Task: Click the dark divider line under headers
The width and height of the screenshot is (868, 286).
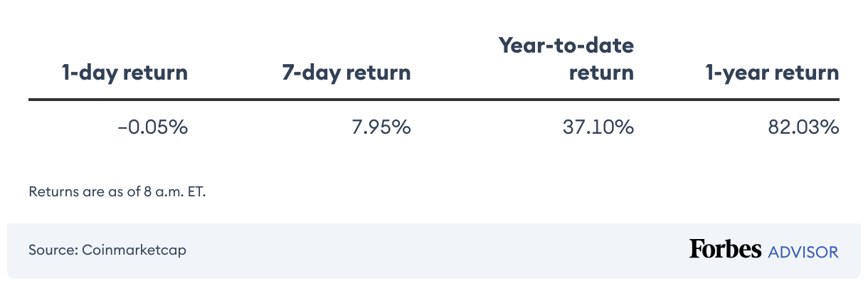Action: coord(434,100)
